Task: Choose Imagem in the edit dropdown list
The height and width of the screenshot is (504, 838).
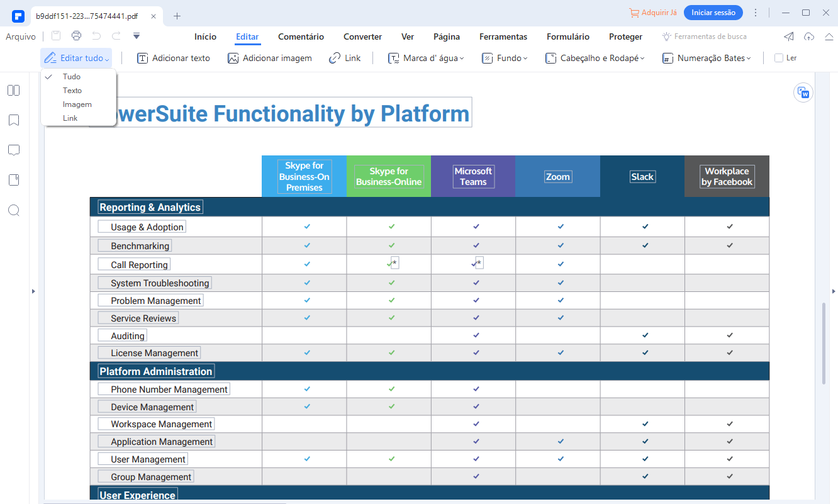Action: [77, 104]
